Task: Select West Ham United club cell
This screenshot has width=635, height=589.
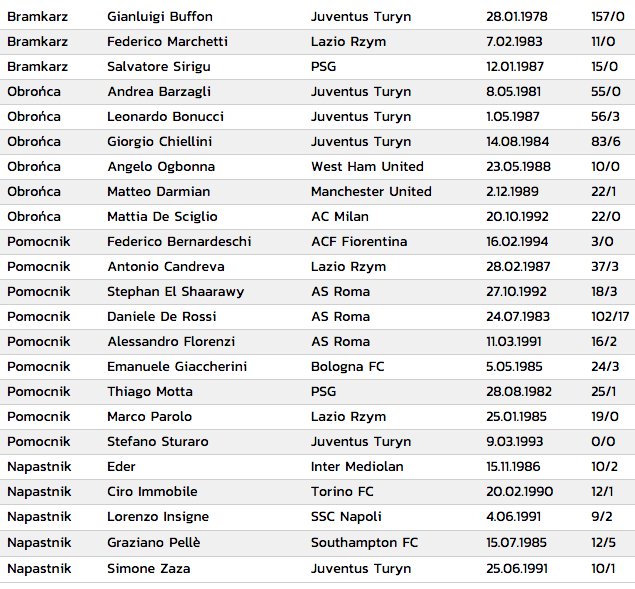Action: (367, 166)
